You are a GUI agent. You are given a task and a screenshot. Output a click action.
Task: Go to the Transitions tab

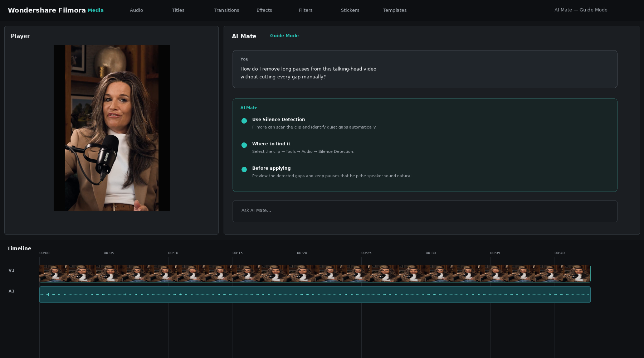coord(226,10)
